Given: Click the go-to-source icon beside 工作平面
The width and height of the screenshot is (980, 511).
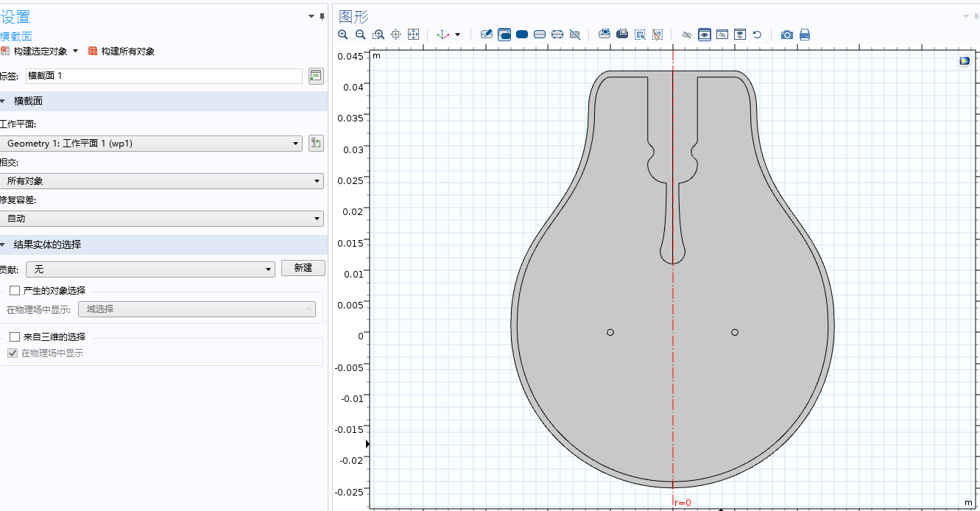Looking at the screenshot, I should click(316, 144).
